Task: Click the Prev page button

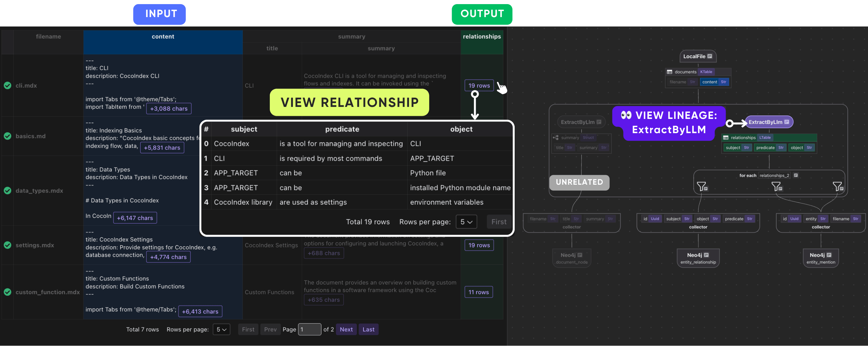Action: pos(270,330)
